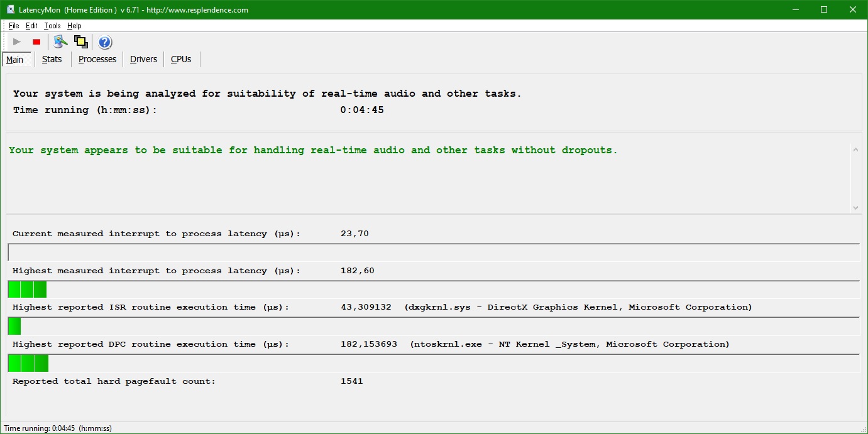
Task: Click the yellow overlapping windows toolbar icon
Action: 80,42
